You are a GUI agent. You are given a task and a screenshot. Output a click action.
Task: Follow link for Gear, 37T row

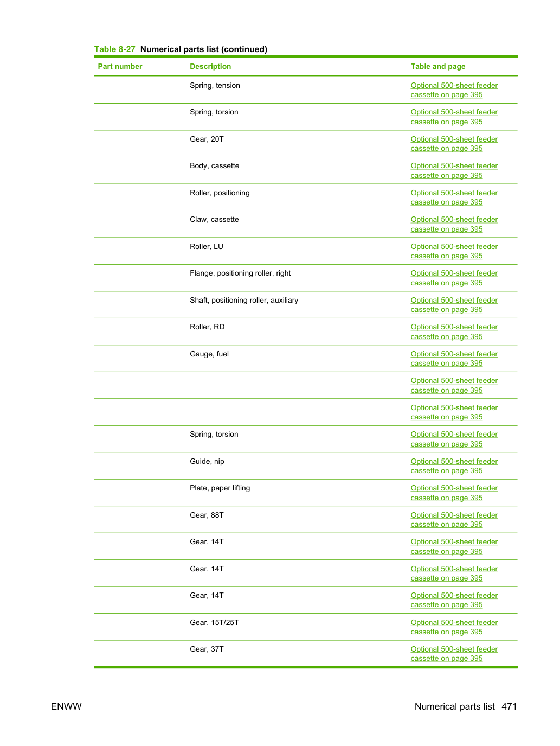click(454, 654)
